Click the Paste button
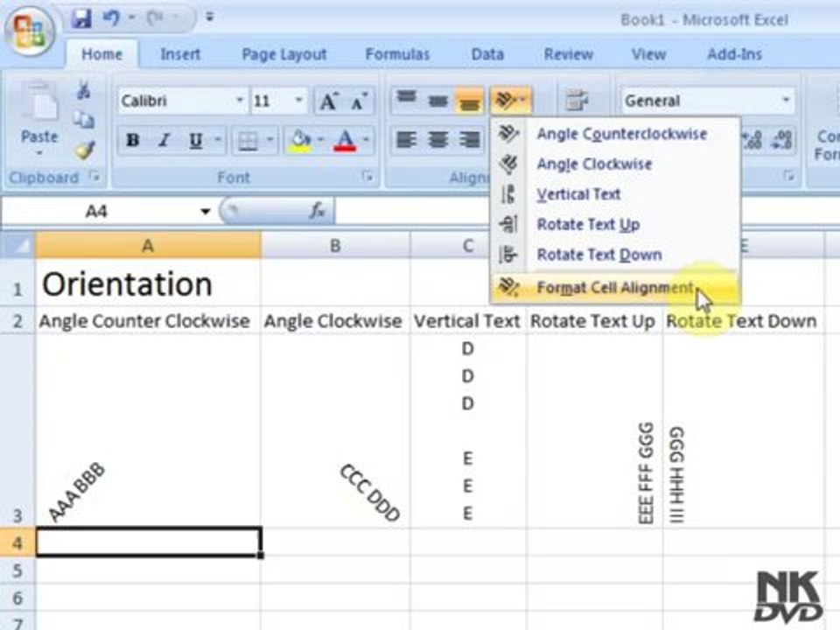This screenshot has height=630, width=840. coord(39,111)
